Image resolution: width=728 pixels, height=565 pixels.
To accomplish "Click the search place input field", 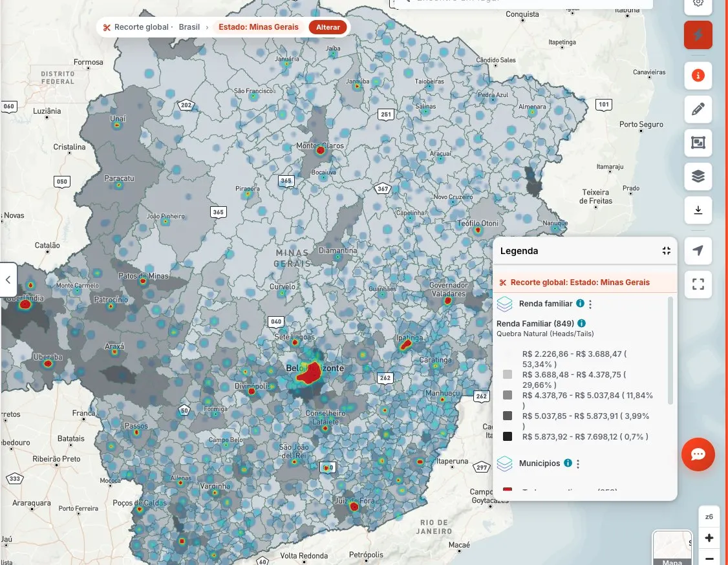I will (x=522, y=3).
